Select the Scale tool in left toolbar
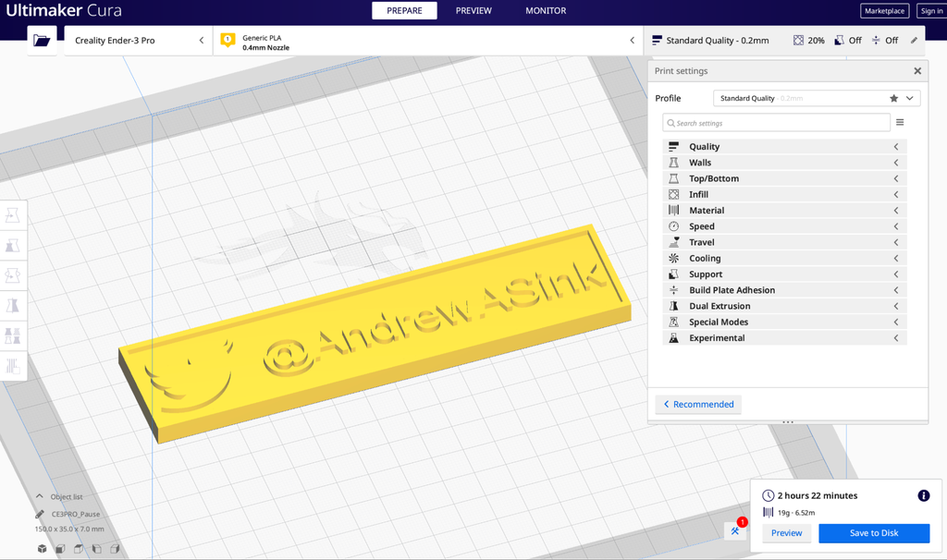 [13, 246]
